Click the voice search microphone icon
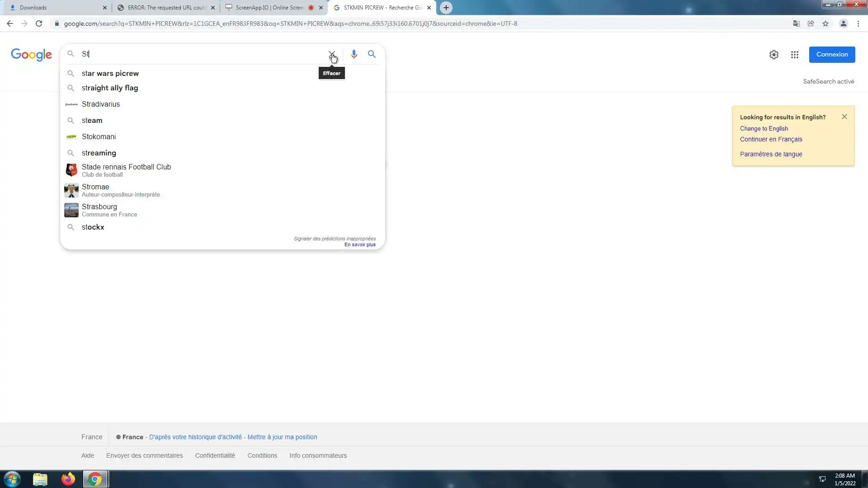Image resolution: width=868 pixels, height=488 pixels. [354, 54]
